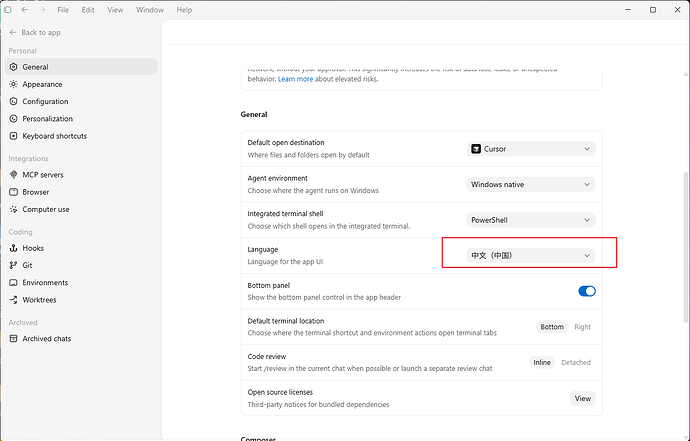Open the Hooks settings page
Screen dimensions: 690x441
click(x=81, y=248)
